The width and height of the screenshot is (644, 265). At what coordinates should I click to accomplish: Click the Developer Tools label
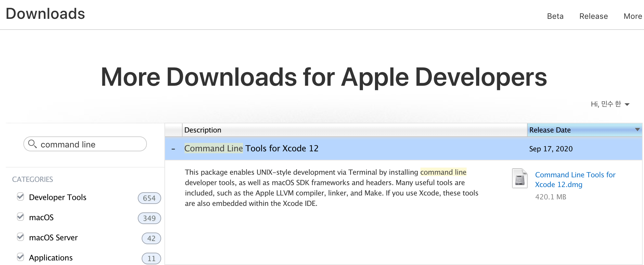(58, 197)
